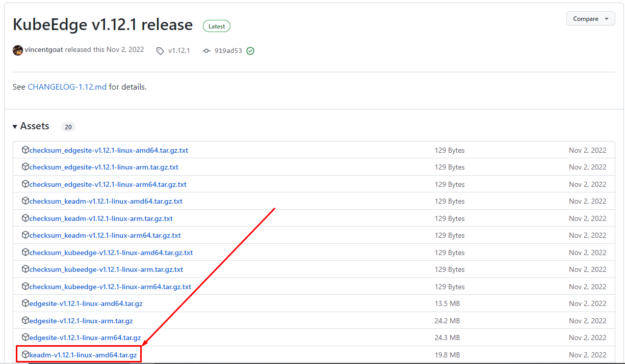Click the Latest release badge
Screen dimensions: 625x364
pos(217,26)
